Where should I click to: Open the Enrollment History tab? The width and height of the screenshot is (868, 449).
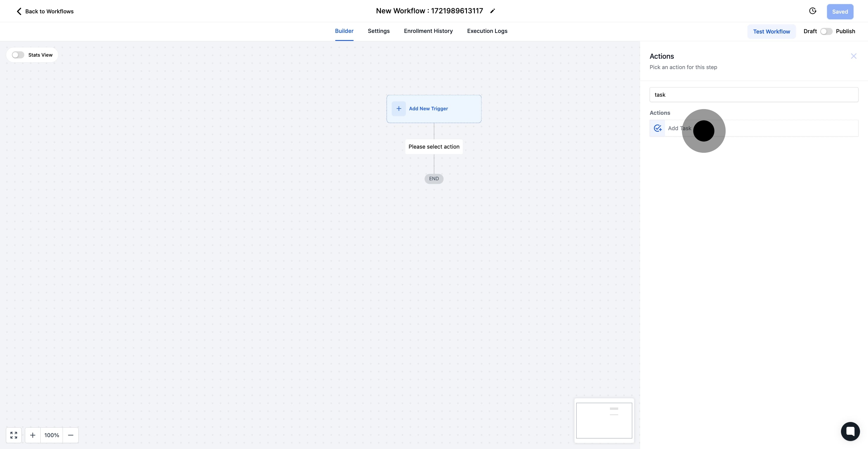(428, 31)
